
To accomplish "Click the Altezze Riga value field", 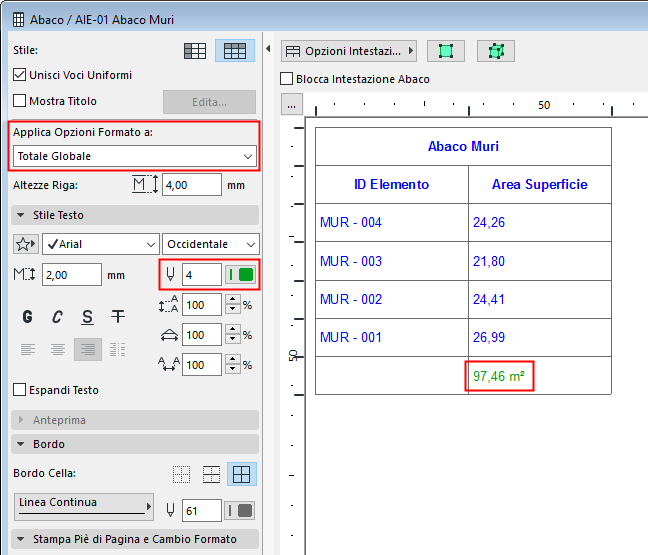I will tap(191, 185).
